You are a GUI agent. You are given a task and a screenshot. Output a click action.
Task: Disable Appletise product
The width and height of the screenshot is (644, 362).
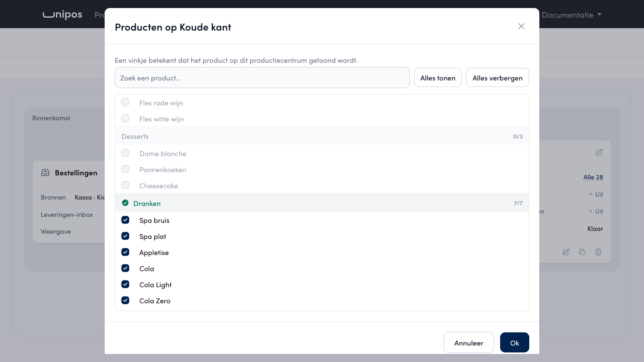[x=125, y=252]
